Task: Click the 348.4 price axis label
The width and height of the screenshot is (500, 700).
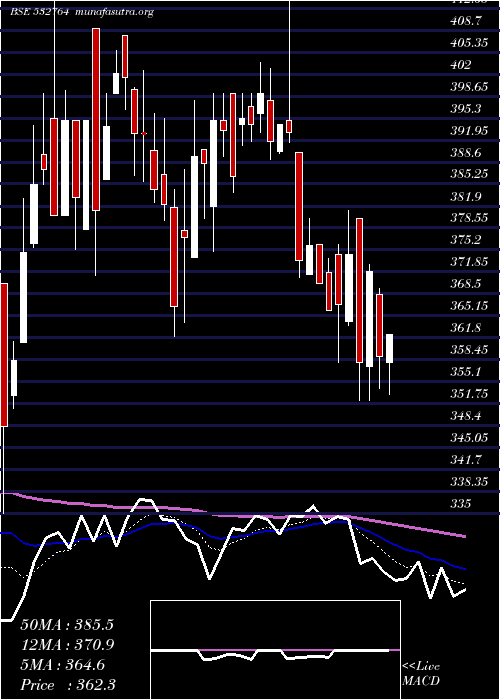Action: [x=467, y=415]
